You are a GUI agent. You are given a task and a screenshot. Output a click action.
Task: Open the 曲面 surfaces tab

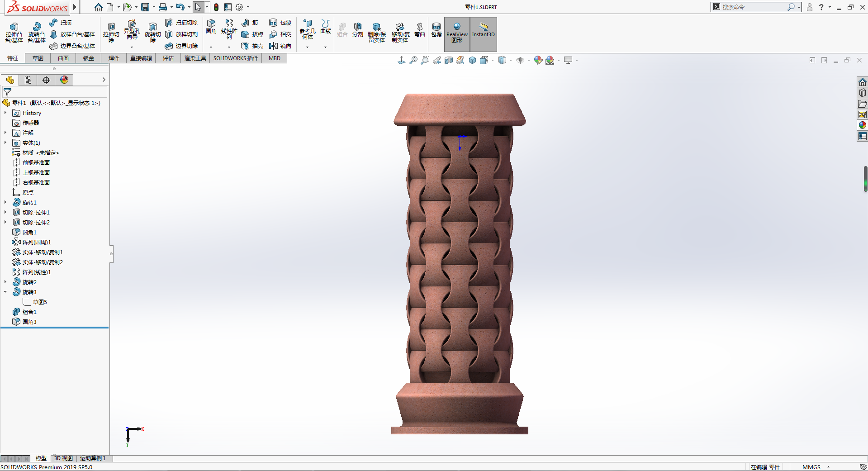(63, 58)
